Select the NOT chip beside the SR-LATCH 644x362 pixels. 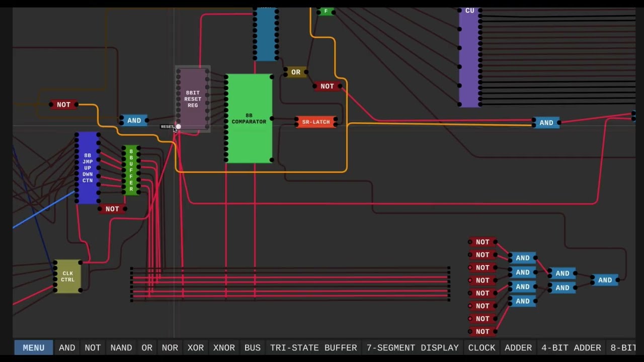327,86
